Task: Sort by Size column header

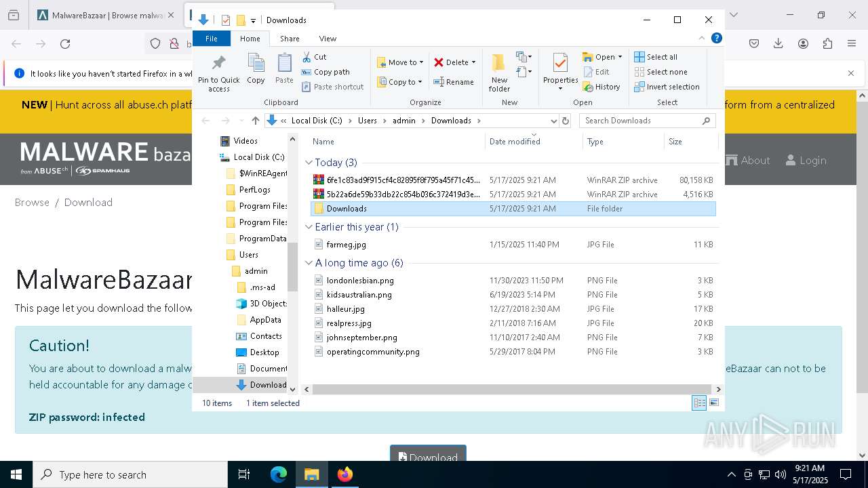Action: 690,142
